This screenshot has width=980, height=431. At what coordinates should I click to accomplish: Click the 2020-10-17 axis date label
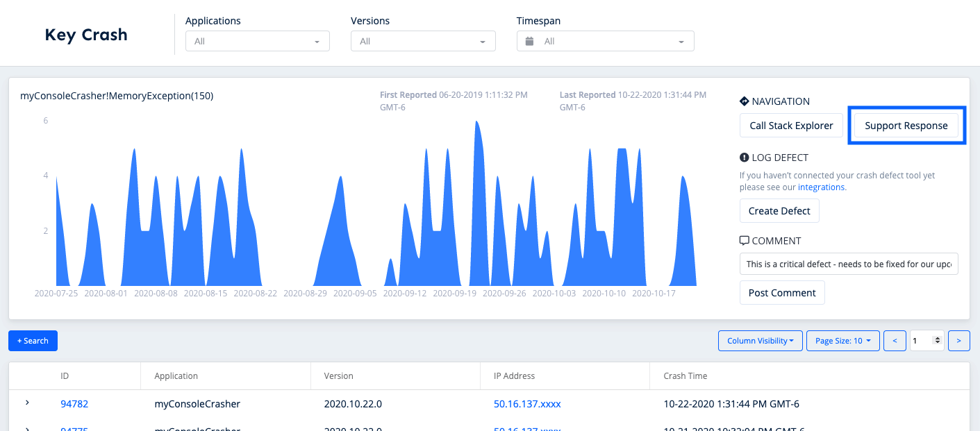(x=654, y=294)
